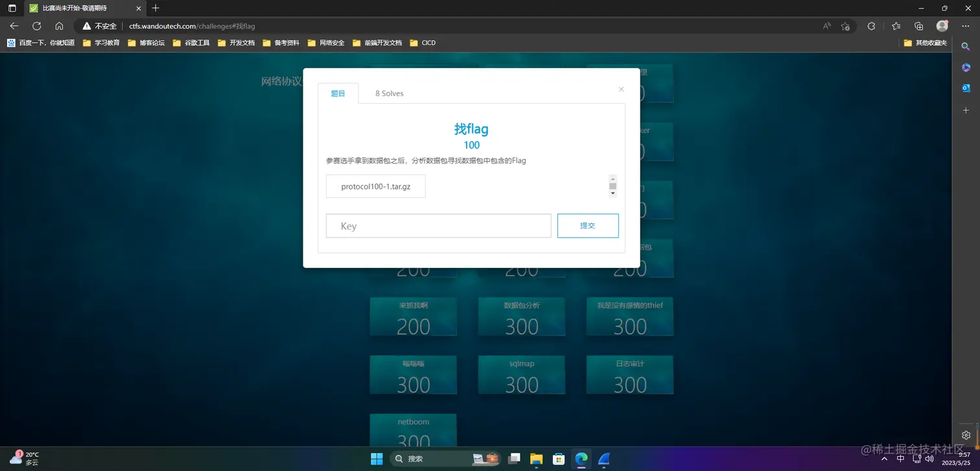
Task: Refresh the current page
Action: 37,26
